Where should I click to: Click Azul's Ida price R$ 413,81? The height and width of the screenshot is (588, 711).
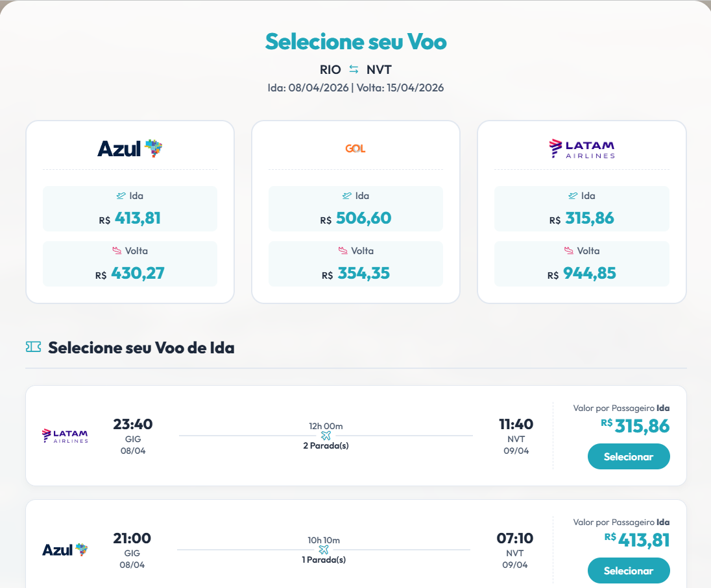130,218
